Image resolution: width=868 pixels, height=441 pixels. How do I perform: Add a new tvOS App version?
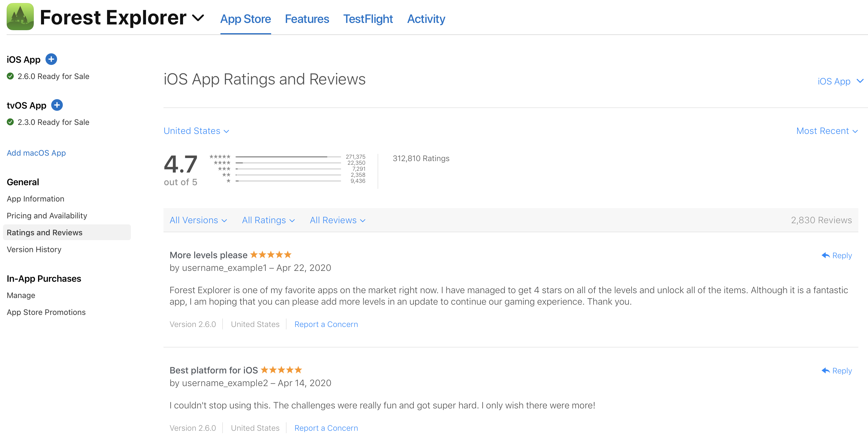pyautogui.click(x=57, y=105)
